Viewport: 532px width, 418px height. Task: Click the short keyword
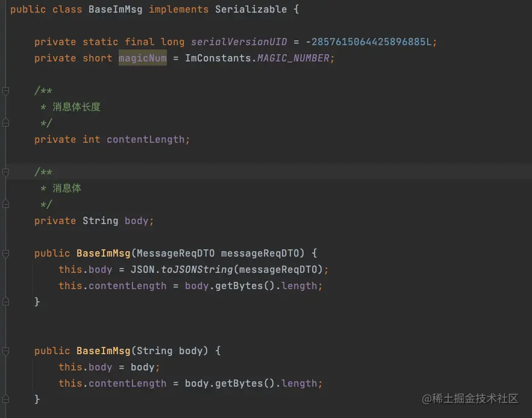click(98, 58)
